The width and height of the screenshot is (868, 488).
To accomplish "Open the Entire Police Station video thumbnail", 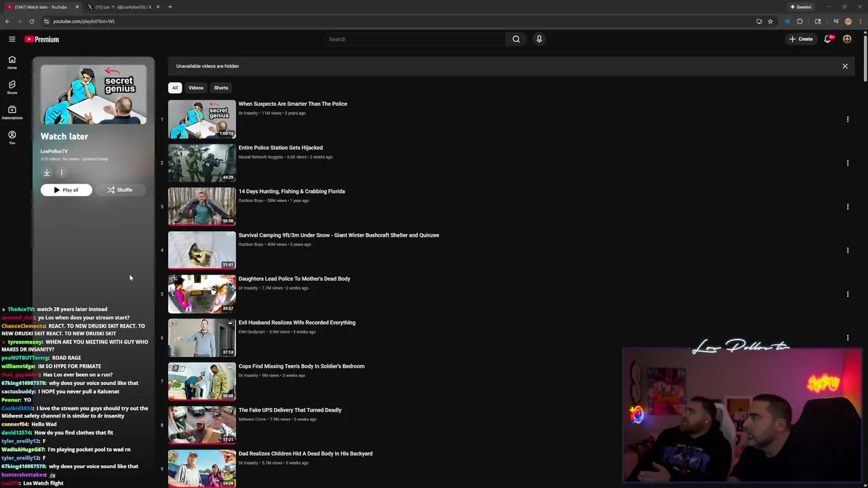I will (202, 163).
